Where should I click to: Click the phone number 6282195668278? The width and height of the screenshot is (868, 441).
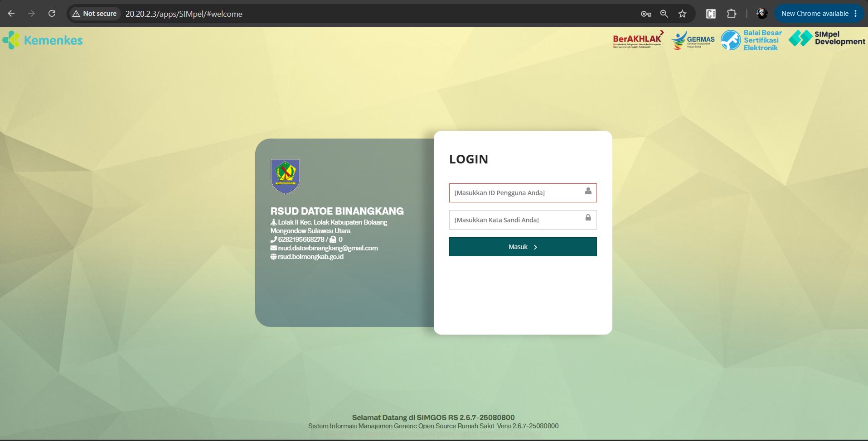pos(301,240)
